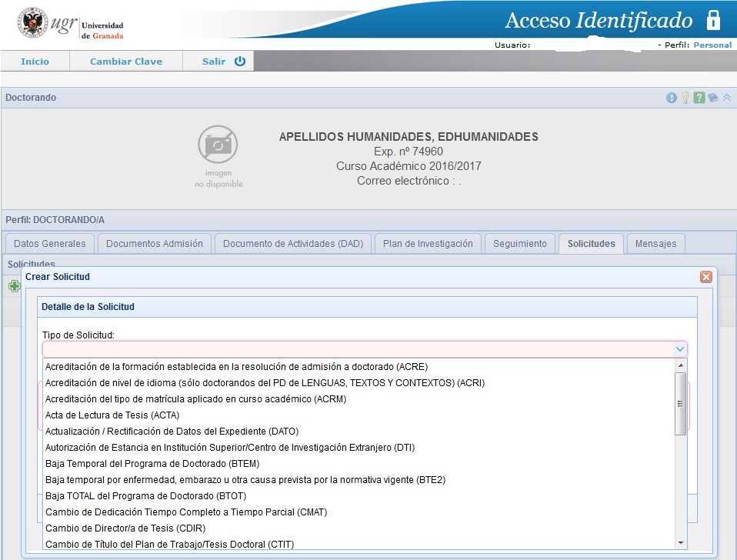
Task: Click the padlock icon in header
Action: [x=713, y=20]
